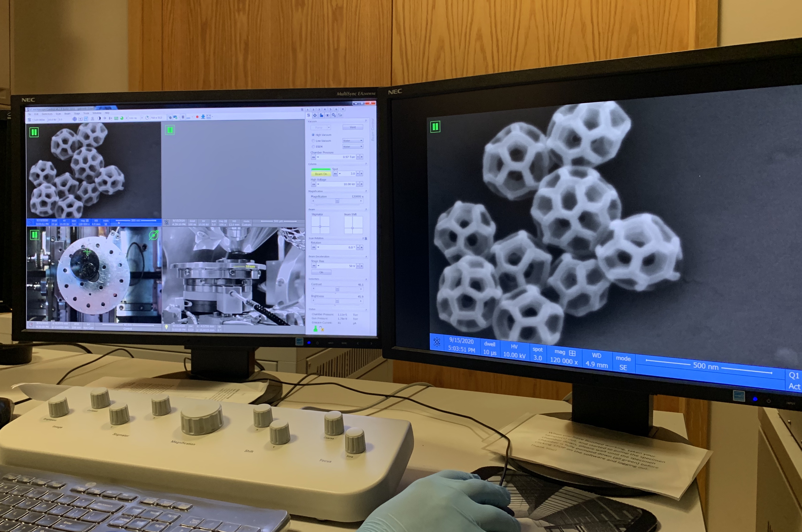Screen dimensions: 802x532
Task: Click the Beam Shift 2D control pad
Action: [353, 225]
